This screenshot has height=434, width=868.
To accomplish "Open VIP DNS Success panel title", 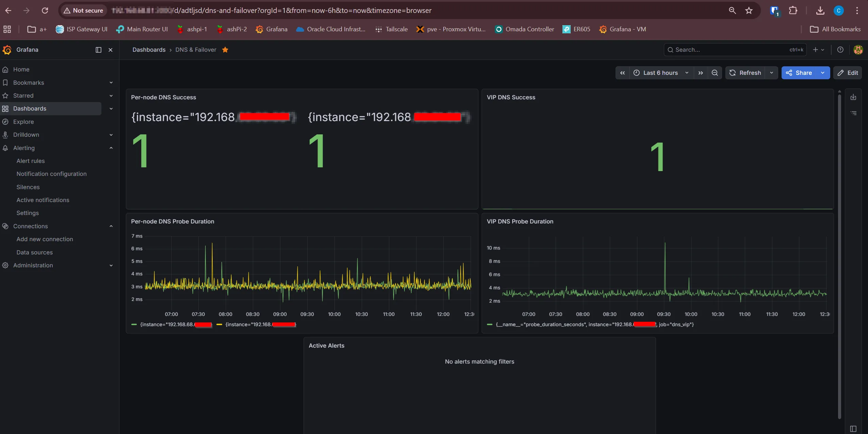I will click(x=511, y=97).
